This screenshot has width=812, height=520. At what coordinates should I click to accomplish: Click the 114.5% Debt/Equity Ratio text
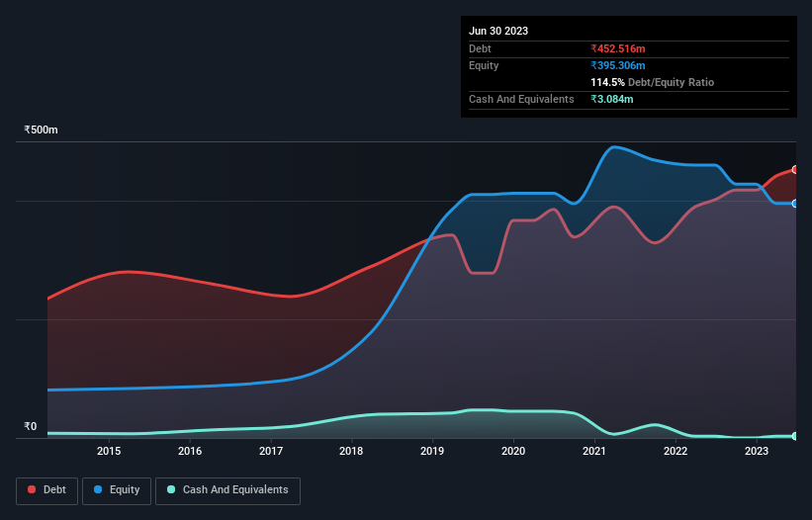652,82
